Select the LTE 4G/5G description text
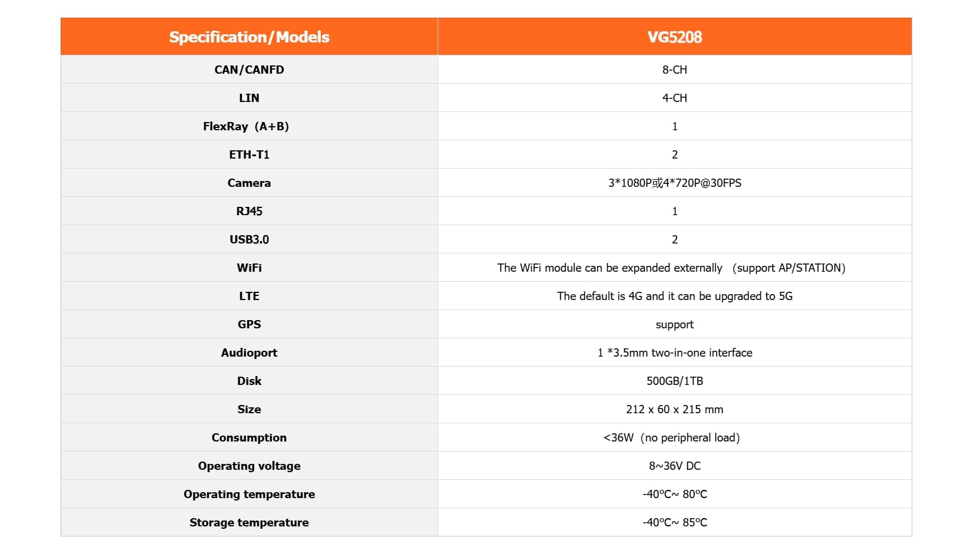The width and height of the screenshot is (979, 560). pyautogui.click(x=675, y=296)
